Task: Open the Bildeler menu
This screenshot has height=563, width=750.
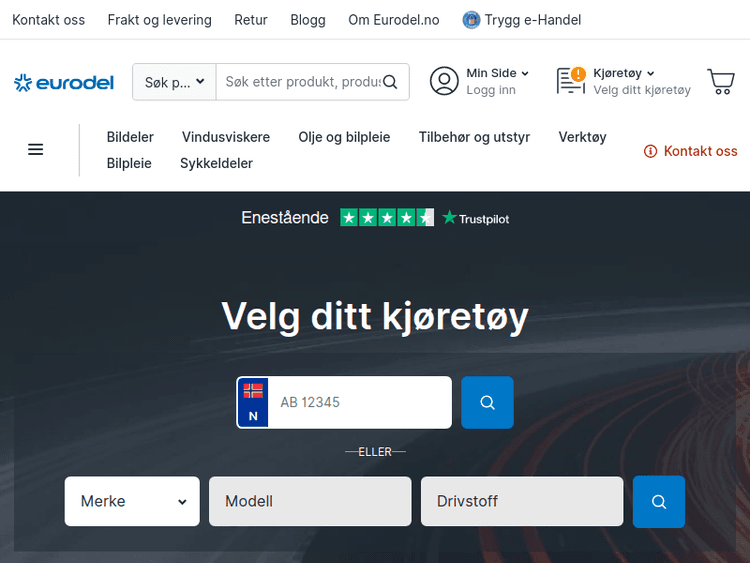Action: (x=130, y=137)
